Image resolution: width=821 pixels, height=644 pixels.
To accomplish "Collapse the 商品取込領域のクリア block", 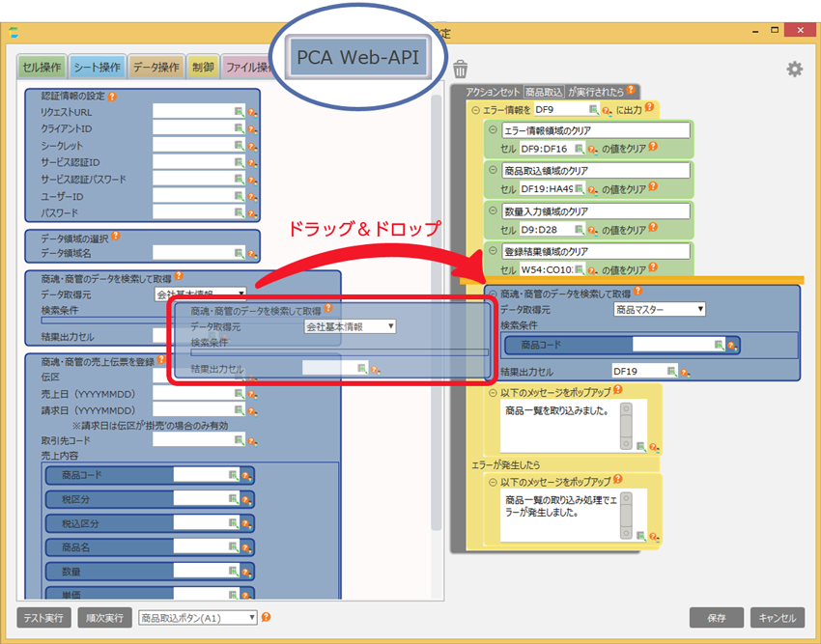I will click(493, 170).
